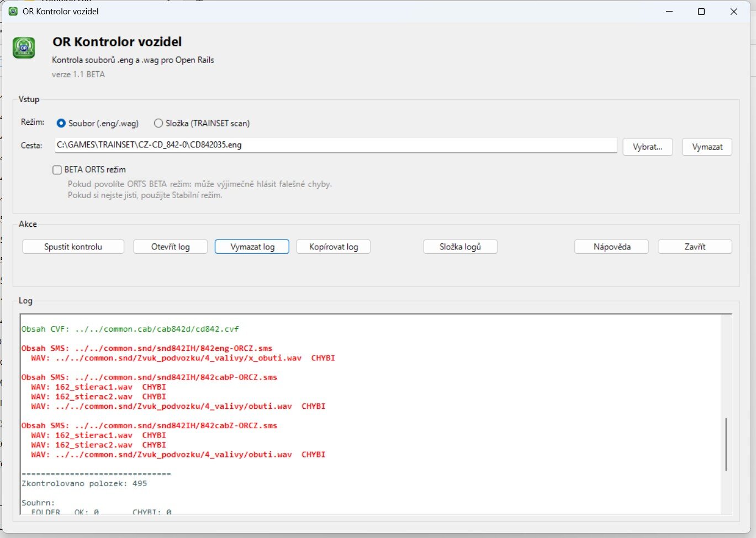The height and width of the screenshot is (538, 756).
Task: Maximize the OR Kontrolor vozidel window
Action: 701,12
